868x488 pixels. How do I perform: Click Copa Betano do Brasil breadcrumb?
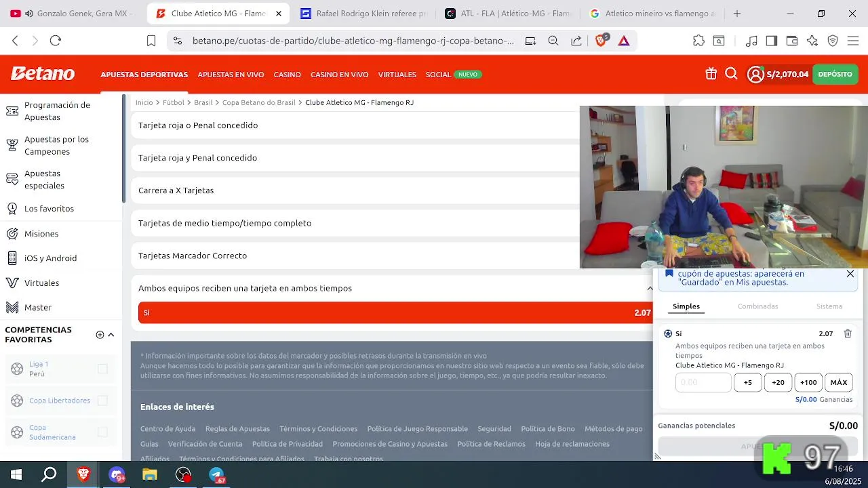tap(259, 102)
